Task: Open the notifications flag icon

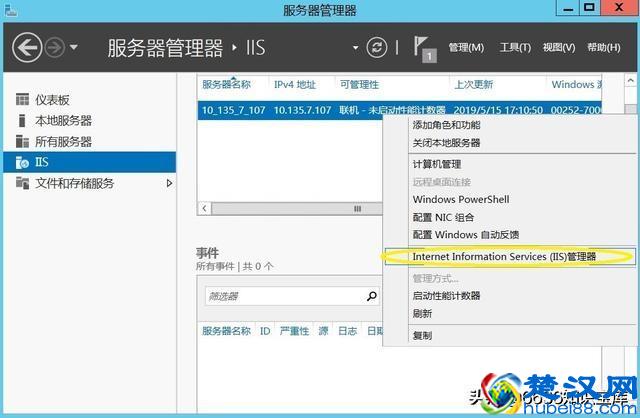Action: pyautogui.click(x=424, y=49)
